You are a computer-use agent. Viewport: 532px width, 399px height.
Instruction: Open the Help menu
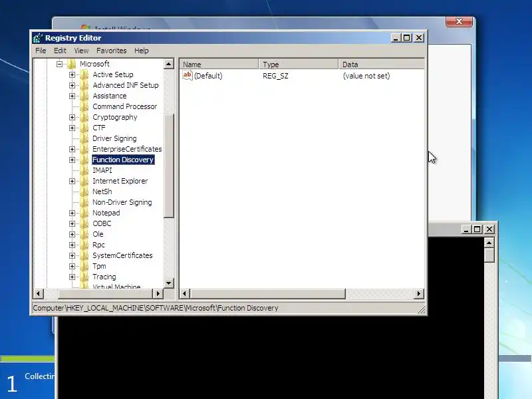click(x=142, y=51)
